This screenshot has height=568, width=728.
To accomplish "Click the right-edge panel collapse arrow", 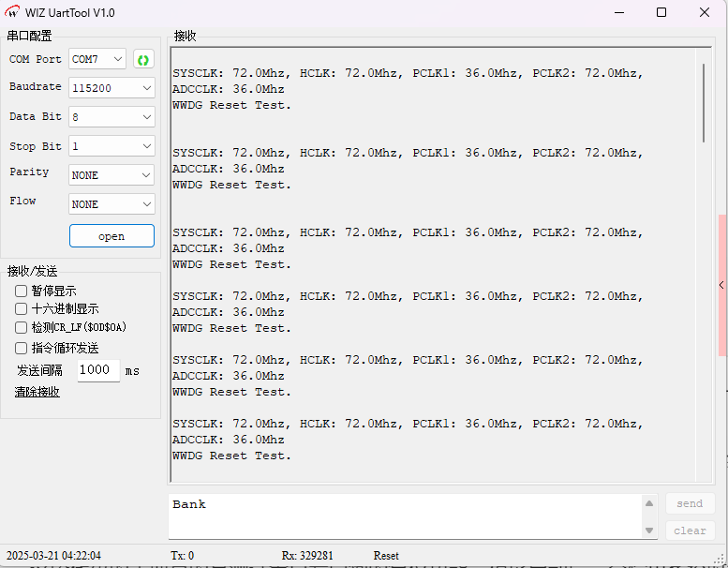I will [x=721, y=285].
